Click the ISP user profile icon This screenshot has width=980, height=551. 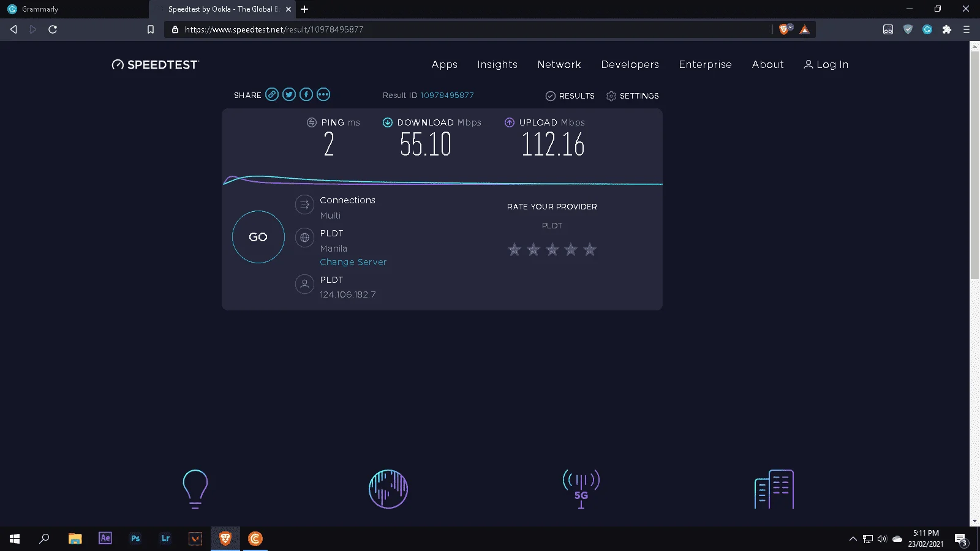pos(304,284)
